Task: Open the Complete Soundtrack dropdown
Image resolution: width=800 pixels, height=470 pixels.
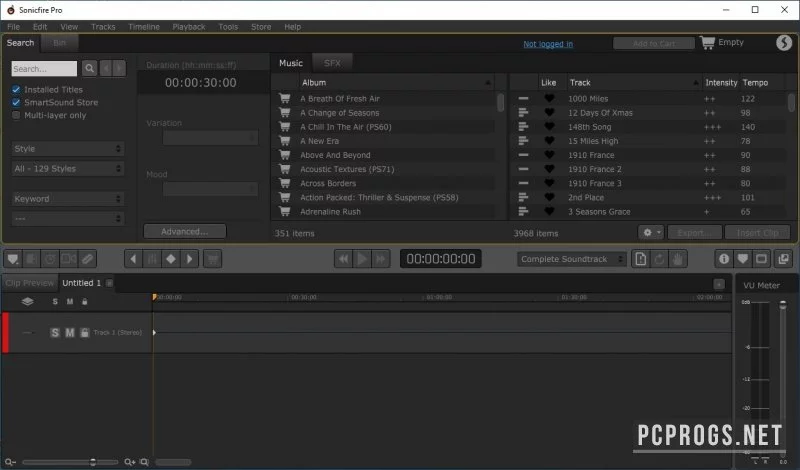Action: 571,259
